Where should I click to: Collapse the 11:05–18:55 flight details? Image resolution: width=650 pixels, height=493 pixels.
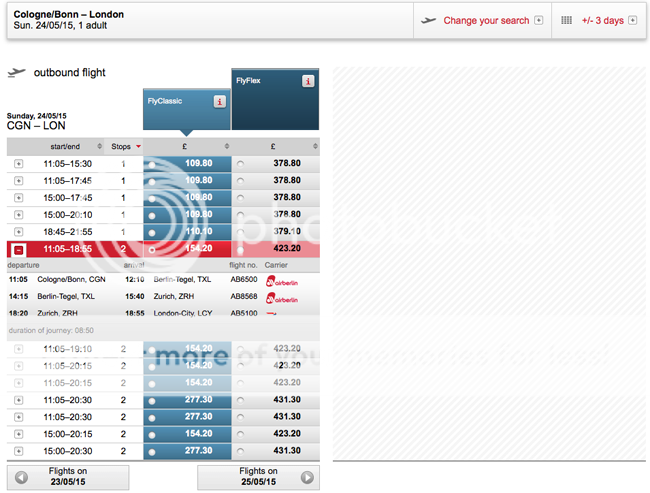pos(18,249)
